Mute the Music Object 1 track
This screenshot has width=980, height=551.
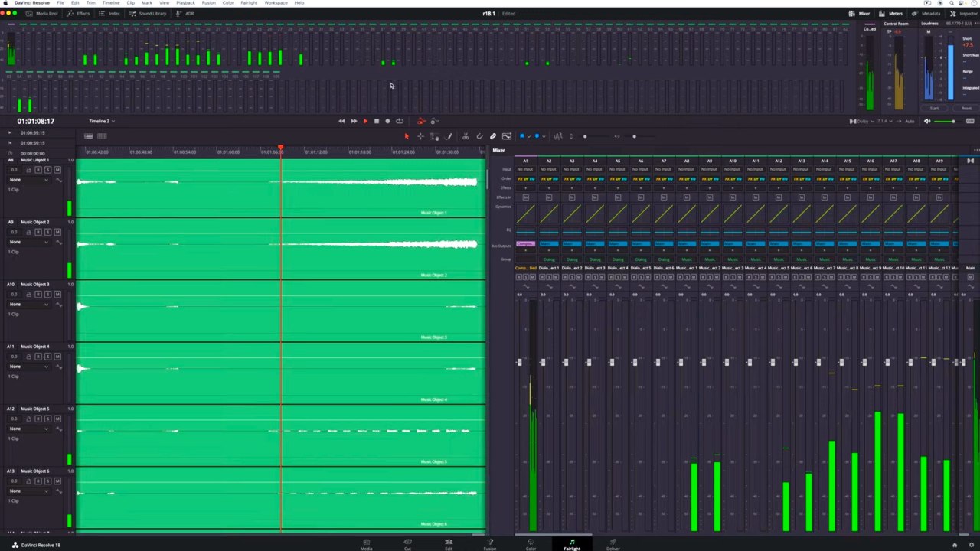pos(57,169)
